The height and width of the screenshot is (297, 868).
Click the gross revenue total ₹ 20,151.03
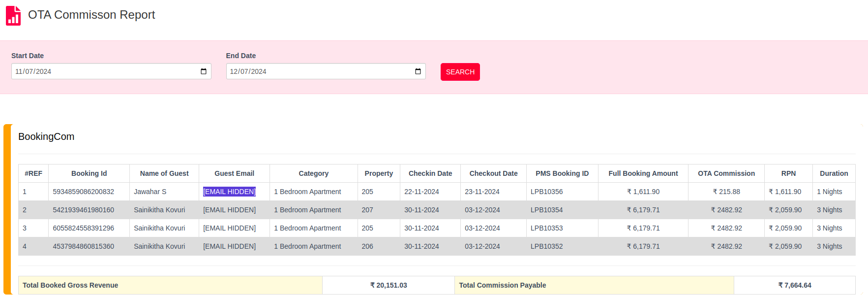389,285
